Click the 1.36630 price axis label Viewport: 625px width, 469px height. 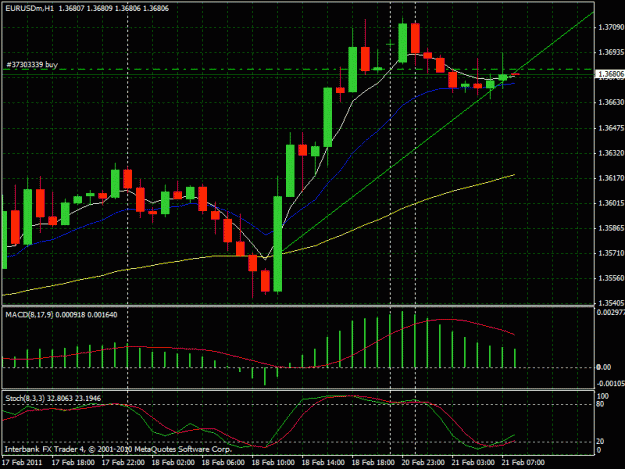coord(611,102)
